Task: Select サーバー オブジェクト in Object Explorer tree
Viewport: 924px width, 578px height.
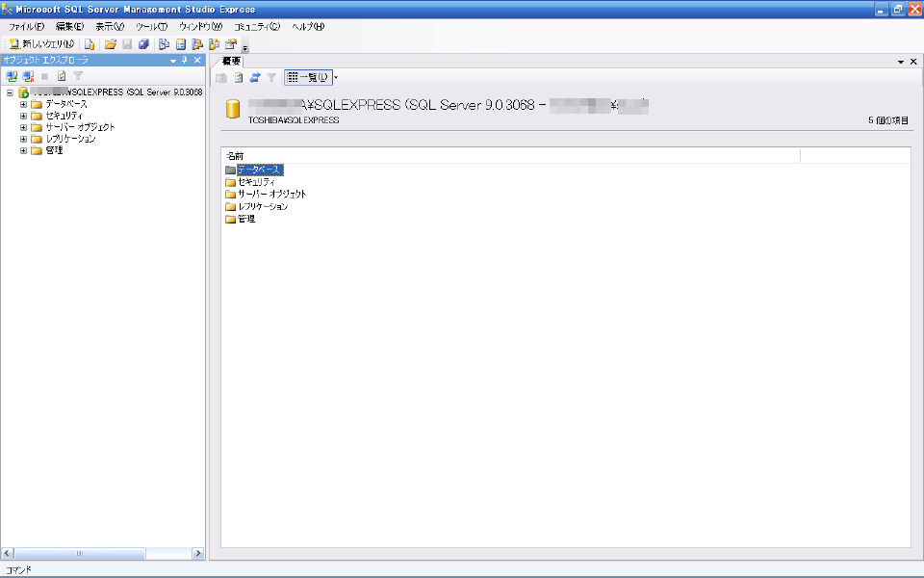Action: click(80, 127)
